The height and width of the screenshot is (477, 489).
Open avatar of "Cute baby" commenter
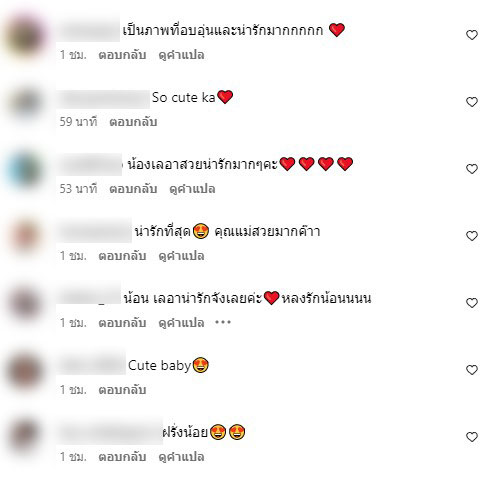25,371
